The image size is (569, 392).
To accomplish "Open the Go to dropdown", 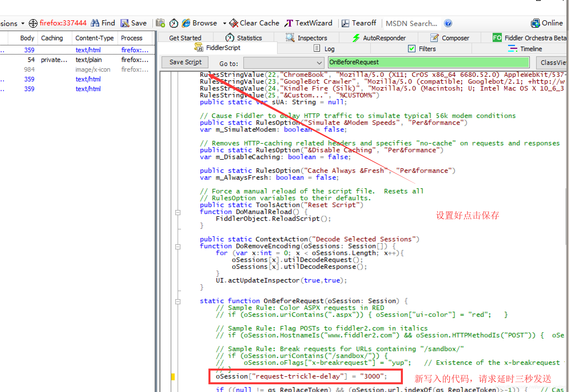I will tap(319, 63).
